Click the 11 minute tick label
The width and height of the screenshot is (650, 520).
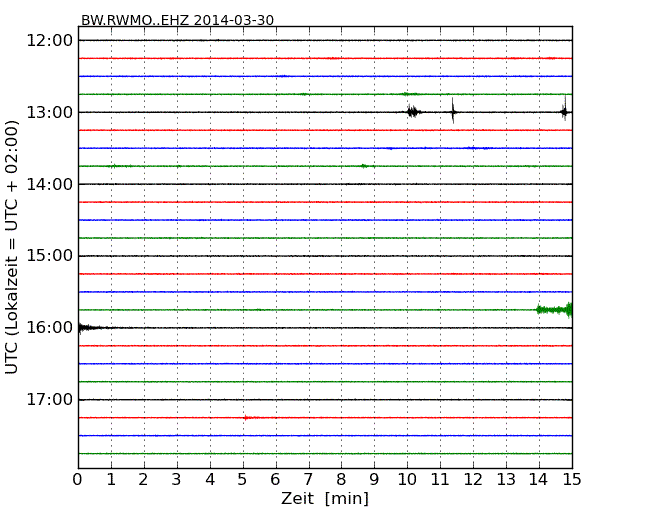[440, 480]
